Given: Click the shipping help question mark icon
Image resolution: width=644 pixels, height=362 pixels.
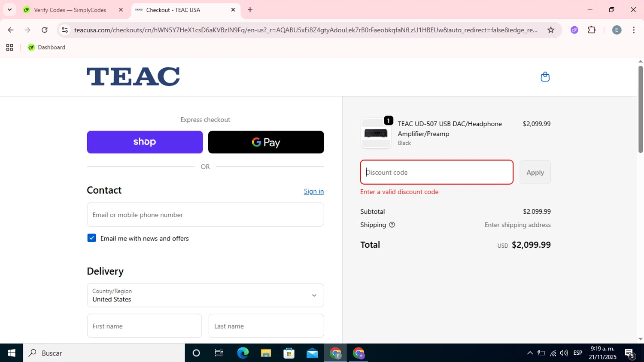Looking at the screenshot, I should click(392, 225).
